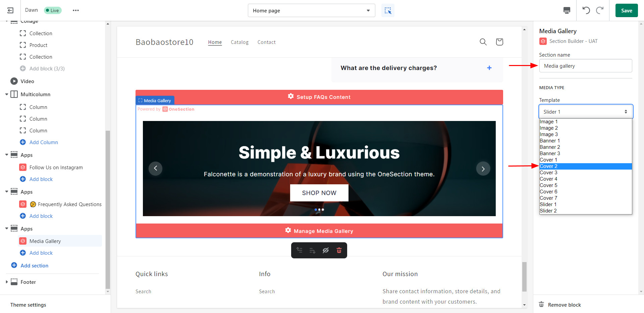Choose Image 1 in template list

(586, 122)
